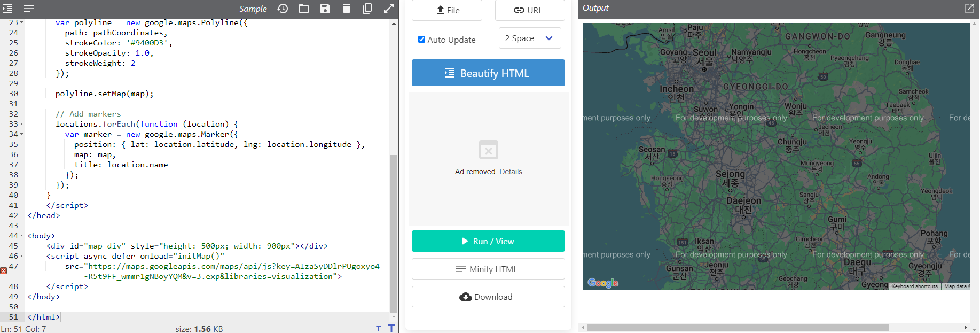Open the editor hamburger menu icon
Viewport: 980px width, 333px height.
tap(29, 9)
